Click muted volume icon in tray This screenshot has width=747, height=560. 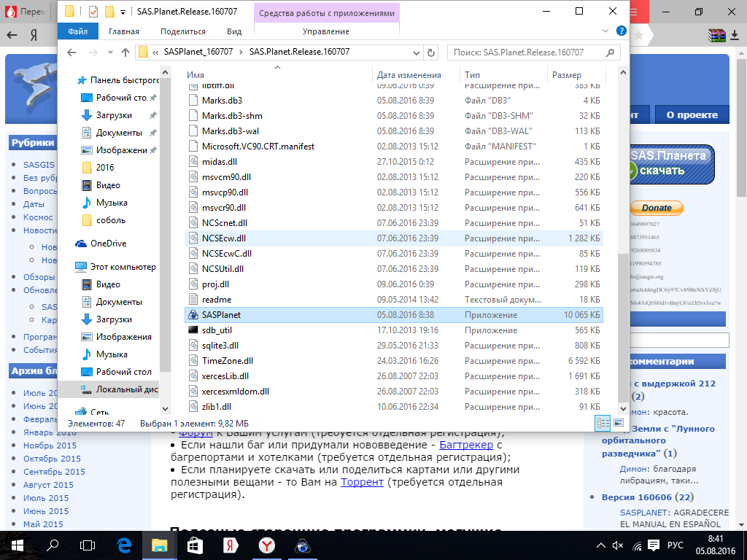pos(618,545)
